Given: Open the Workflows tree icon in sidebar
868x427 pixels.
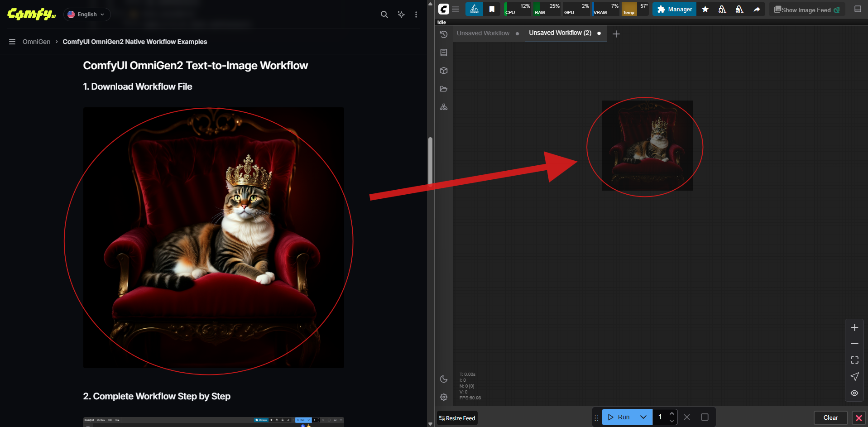Looking at the screenshot, I should coord(444,107).
